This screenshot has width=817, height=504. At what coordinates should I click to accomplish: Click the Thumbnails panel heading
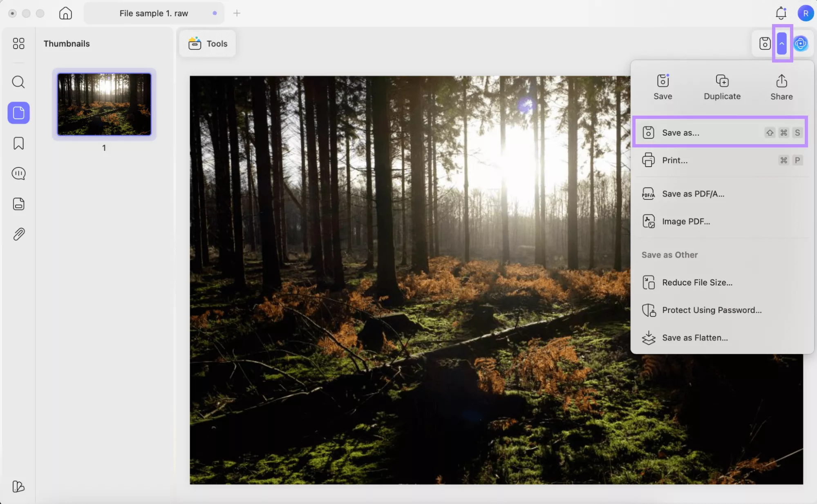[67, 43]
